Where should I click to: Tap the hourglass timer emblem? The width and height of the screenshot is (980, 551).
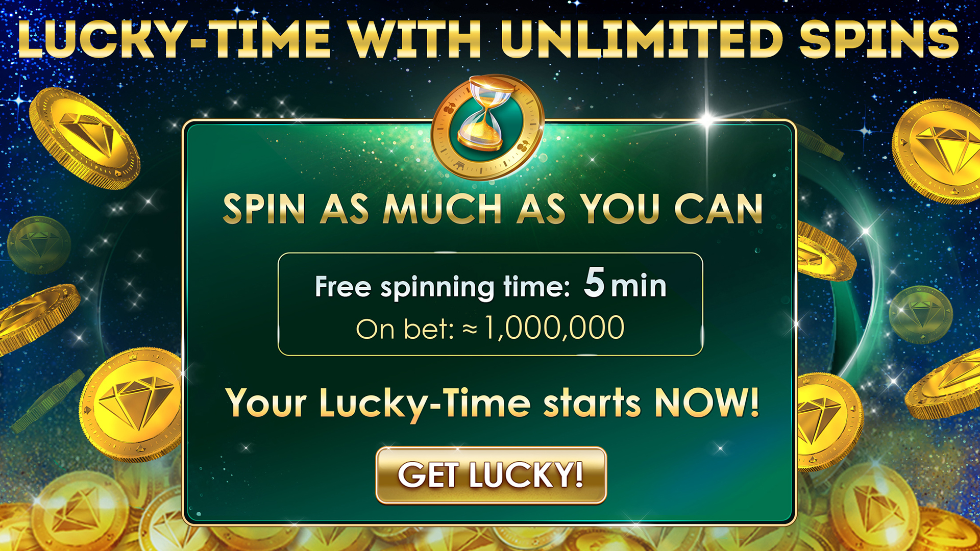click(x=488, y=128)
